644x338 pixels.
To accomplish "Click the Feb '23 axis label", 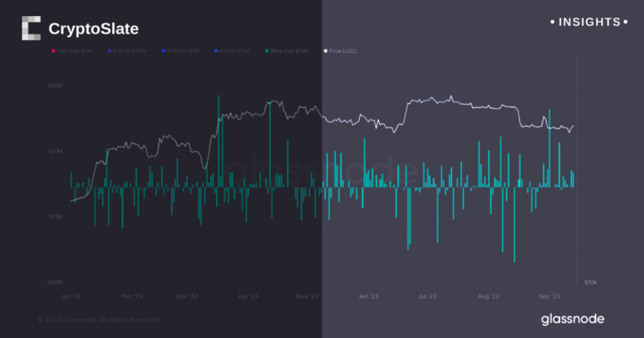I will [132, 296].
